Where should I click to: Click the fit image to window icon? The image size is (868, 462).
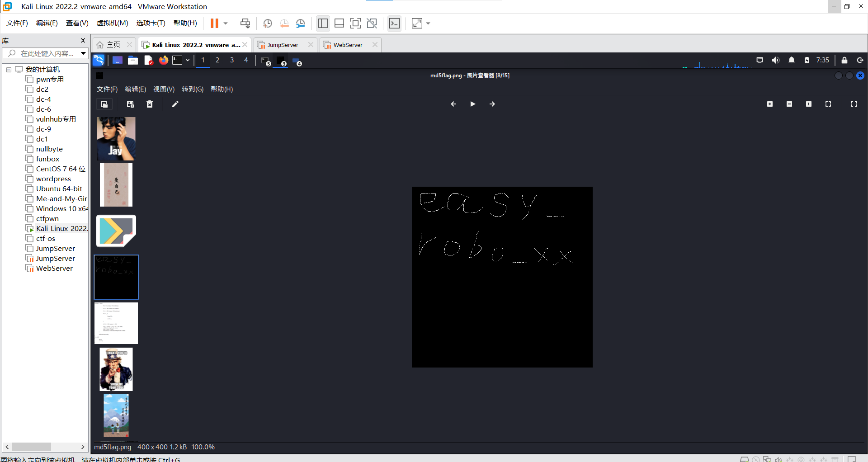pyautogui.click(x=828, y=104)
